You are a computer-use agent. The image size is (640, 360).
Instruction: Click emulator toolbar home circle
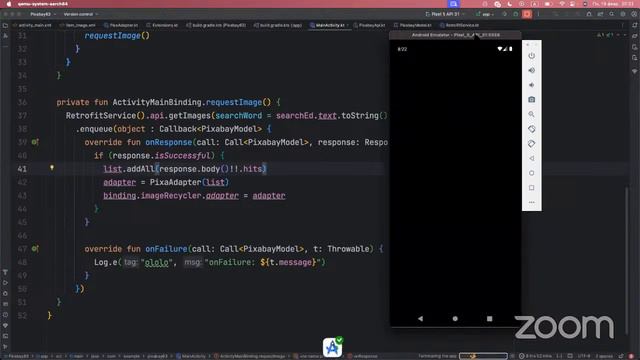pyautogui.click(x=531, y=173)
